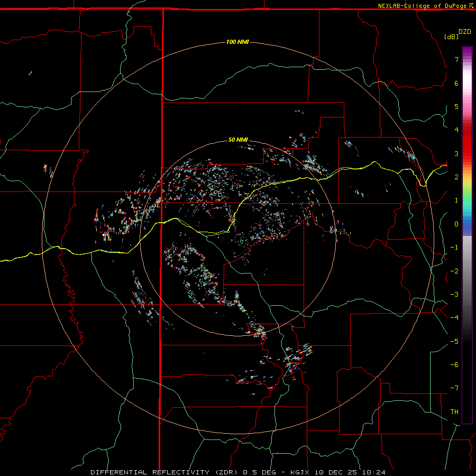476x476 pixels.
Task: Click the -7 value on the color scale
Action: tap(454, 388)
